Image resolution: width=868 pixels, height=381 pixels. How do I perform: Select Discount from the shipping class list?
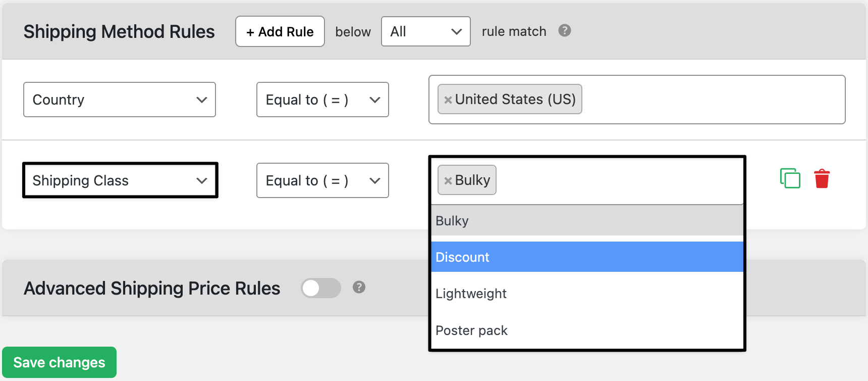[587, 257]
